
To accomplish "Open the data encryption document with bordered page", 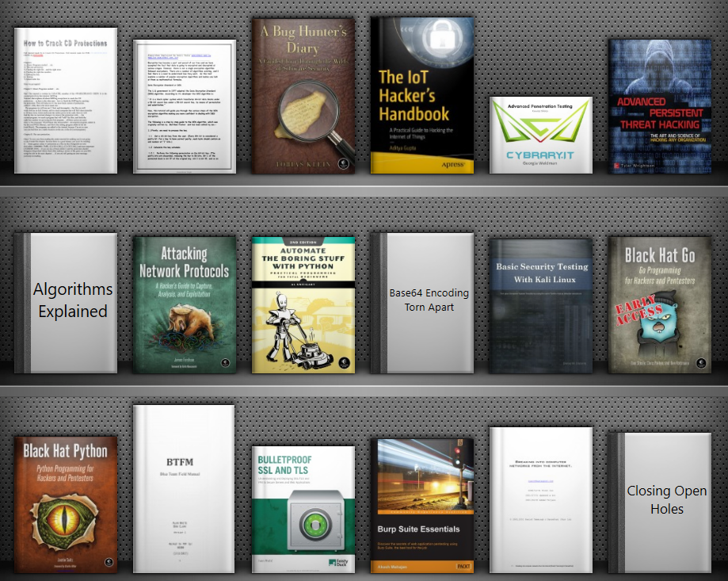I will (185, 106).
